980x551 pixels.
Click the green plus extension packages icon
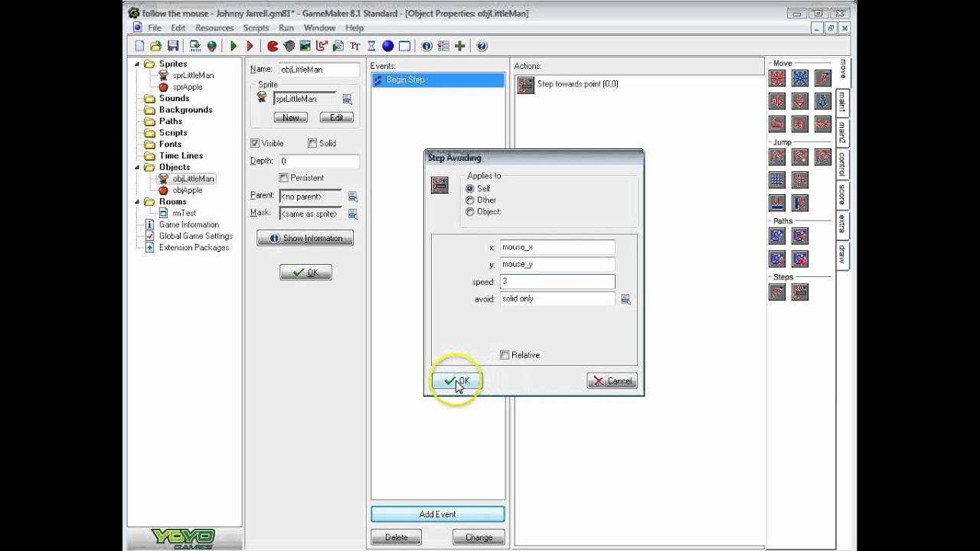pyautogui.click(x=459, y=46)
